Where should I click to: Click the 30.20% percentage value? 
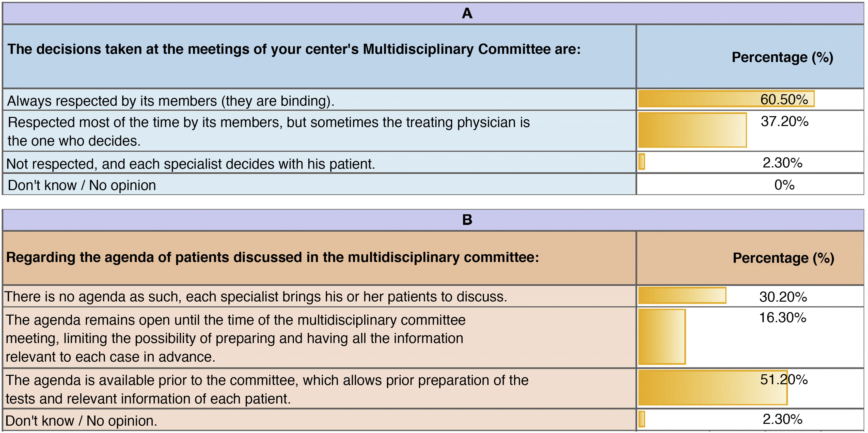click(783, 297)
